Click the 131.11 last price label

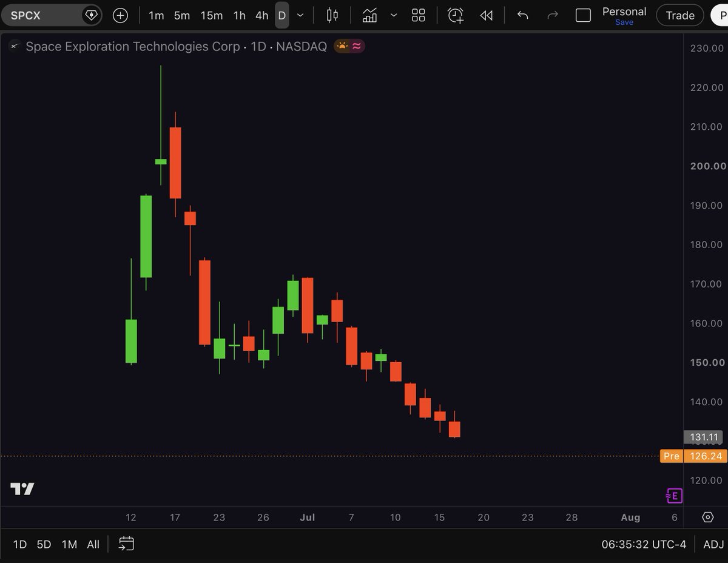click(x=705, y=437)
